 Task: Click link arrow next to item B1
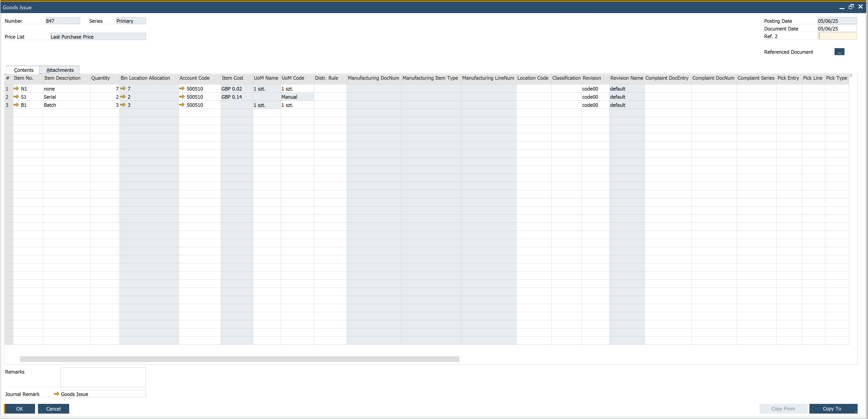16,105
